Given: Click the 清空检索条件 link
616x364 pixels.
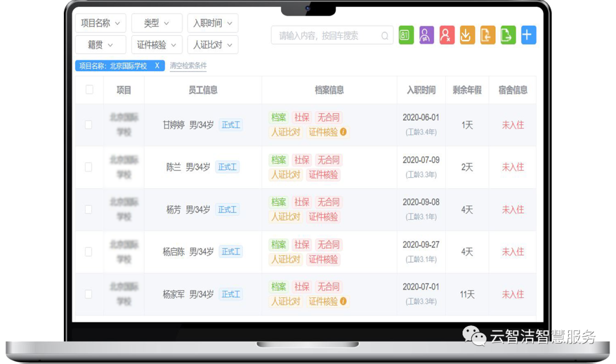Looking at the screenshot, I should point(188,66).
